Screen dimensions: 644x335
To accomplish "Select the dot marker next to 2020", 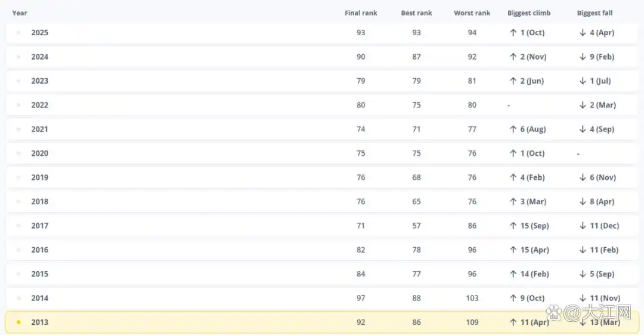I will pos(18,153).
